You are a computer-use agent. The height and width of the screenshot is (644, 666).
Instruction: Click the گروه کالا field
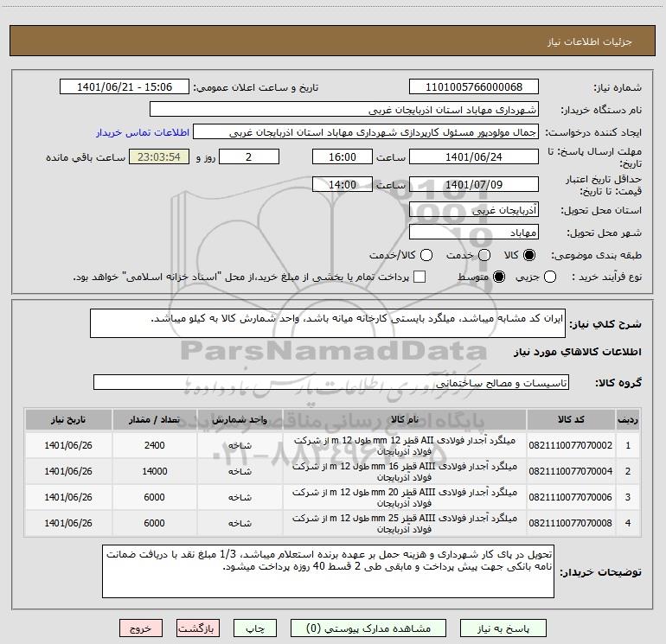point(331,382)
